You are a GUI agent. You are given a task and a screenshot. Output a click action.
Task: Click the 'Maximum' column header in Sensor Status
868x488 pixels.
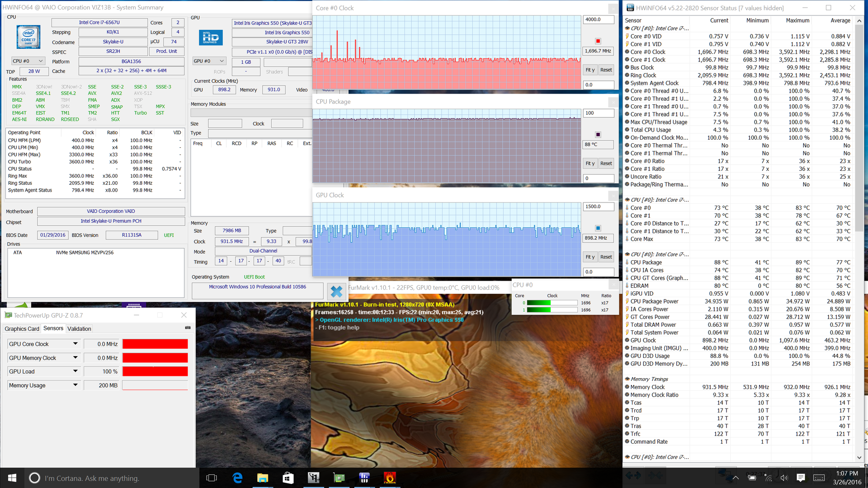click(x=797, y=20)
